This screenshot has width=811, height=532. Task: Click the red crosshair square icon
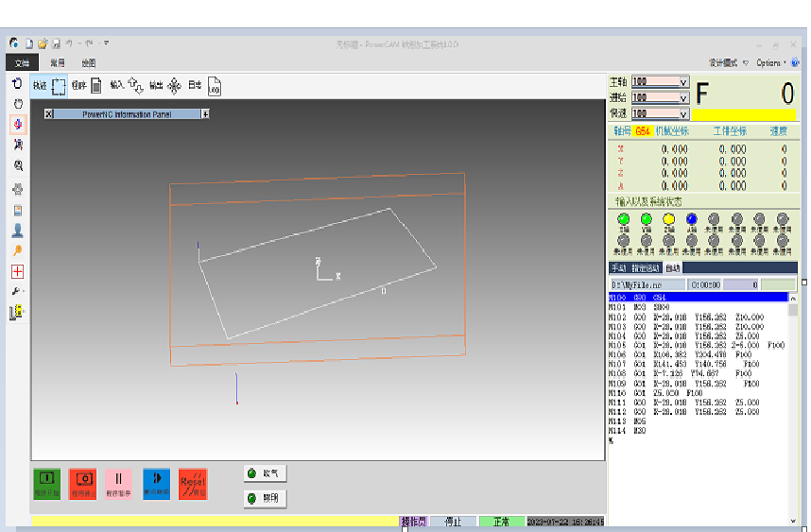coord(18,271)
